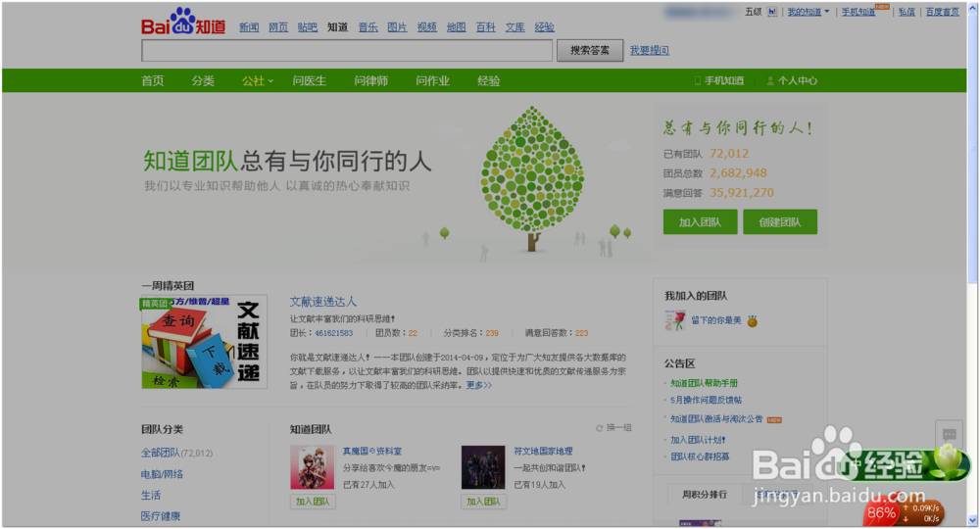980x529 pixels.
Task: Click the gold medal icon beside 留下的你最美
Action: pos(753,321)
